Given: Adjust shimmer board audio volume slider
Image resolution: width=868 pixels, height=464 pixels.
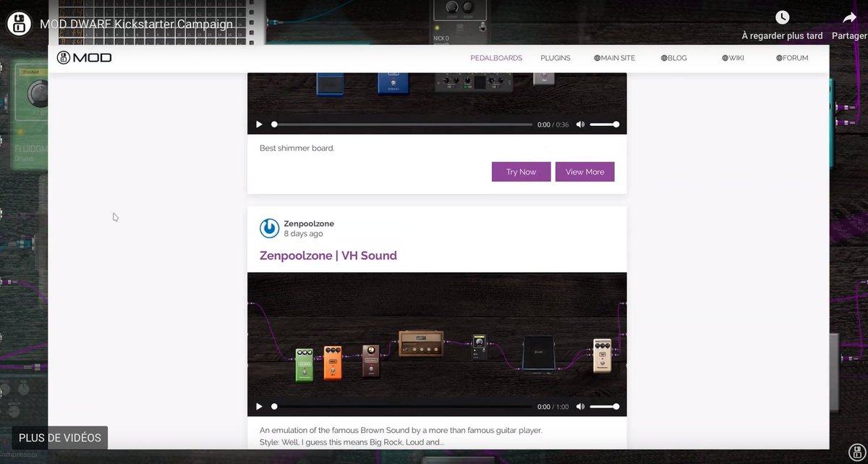Looking at the screenshot, I should click(604, 125).
